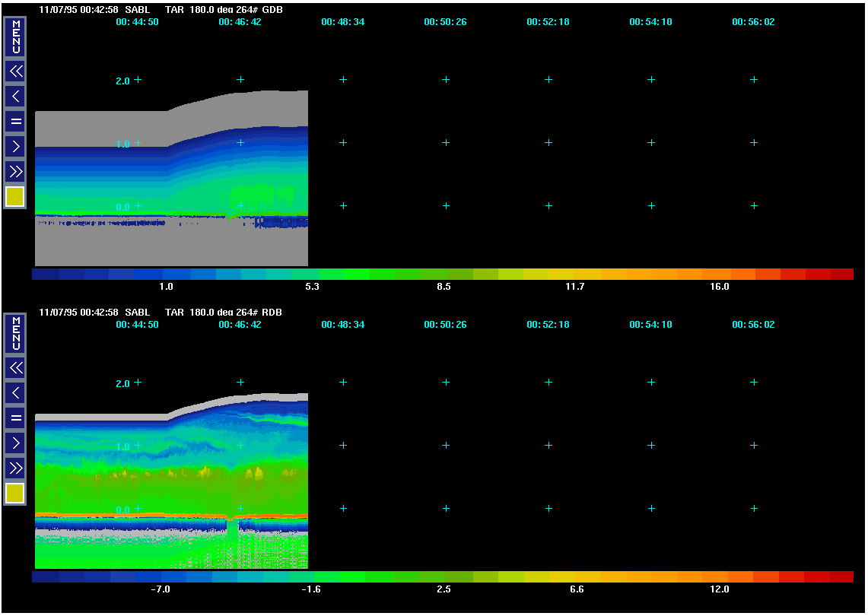Click the equals-sign button in RDB panel
This screenshot has width=868, height=616.
pyautogui.click(x=15, y=418)
